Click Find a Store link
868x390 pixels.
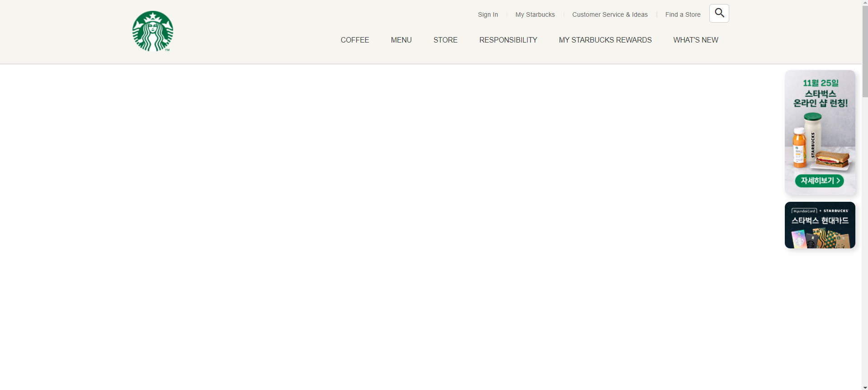tap(683, 14)
